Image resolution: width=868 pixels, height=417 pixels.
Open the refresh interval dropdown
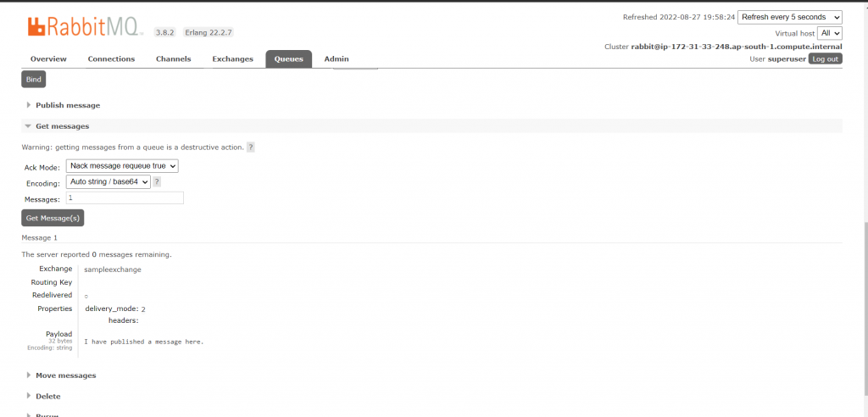pyautogui.click(x=790, y=17)
